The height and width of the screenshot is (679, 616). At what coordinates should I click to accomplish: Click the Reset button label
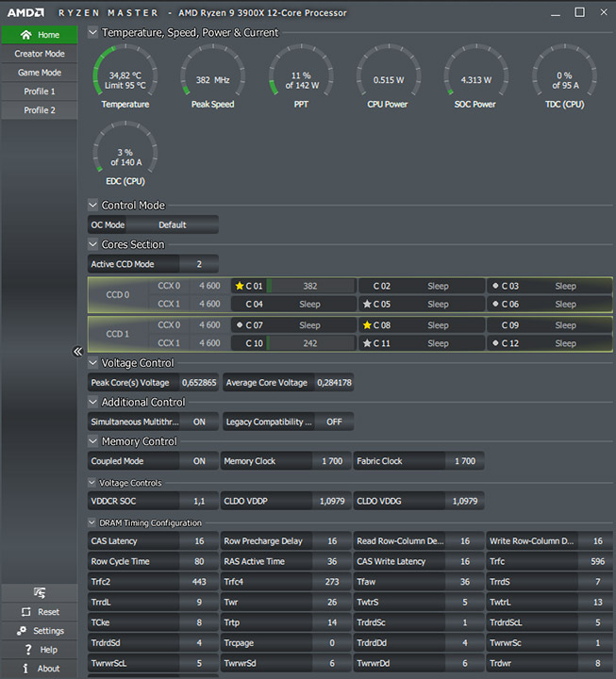(x=48, y=612)
